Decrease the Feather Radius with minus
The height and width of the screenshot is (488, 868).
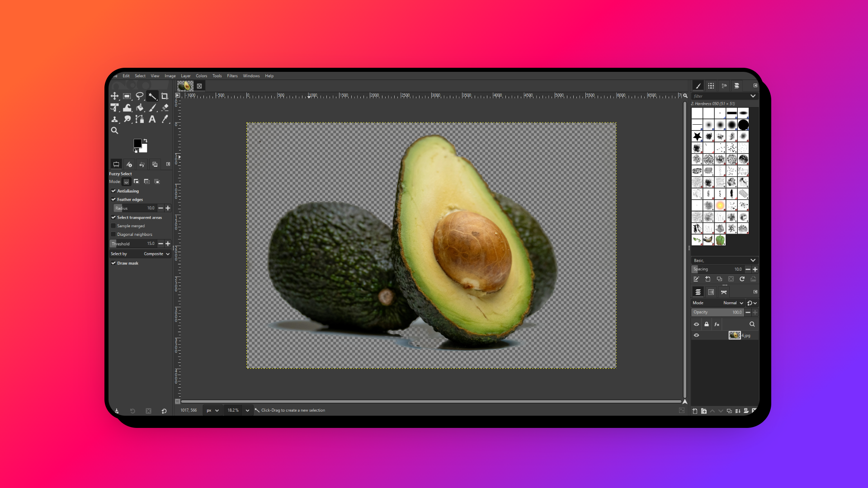(x=160, y=208)
